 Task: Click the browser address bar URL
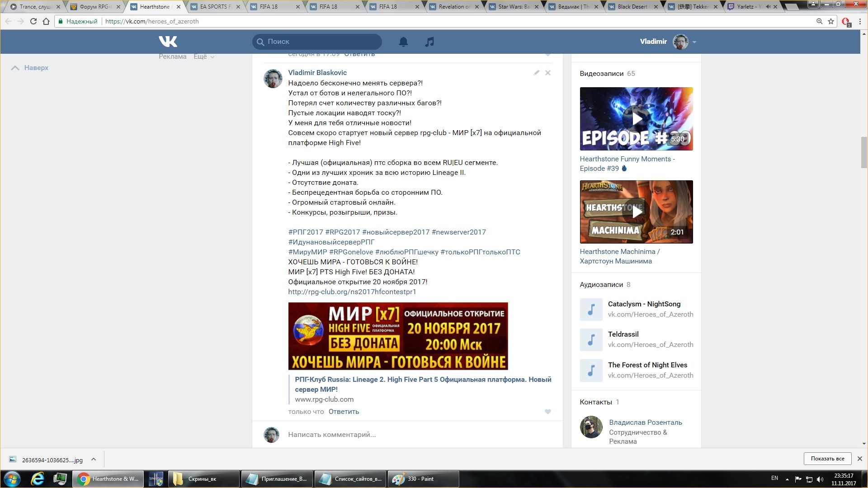tap(152, 21)
